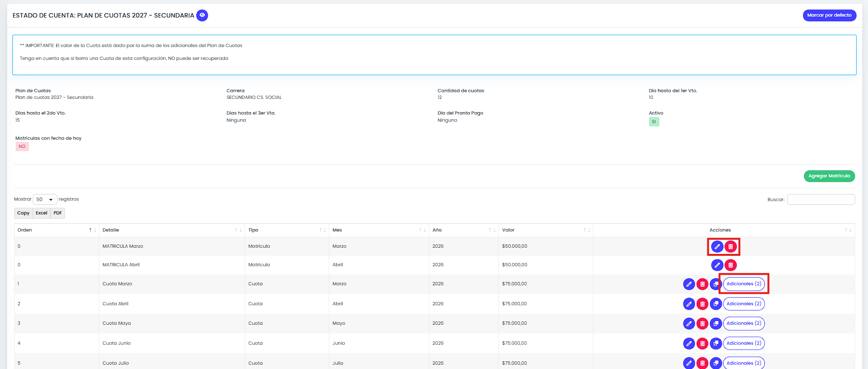Sort table by Orden column

[56, 230]
